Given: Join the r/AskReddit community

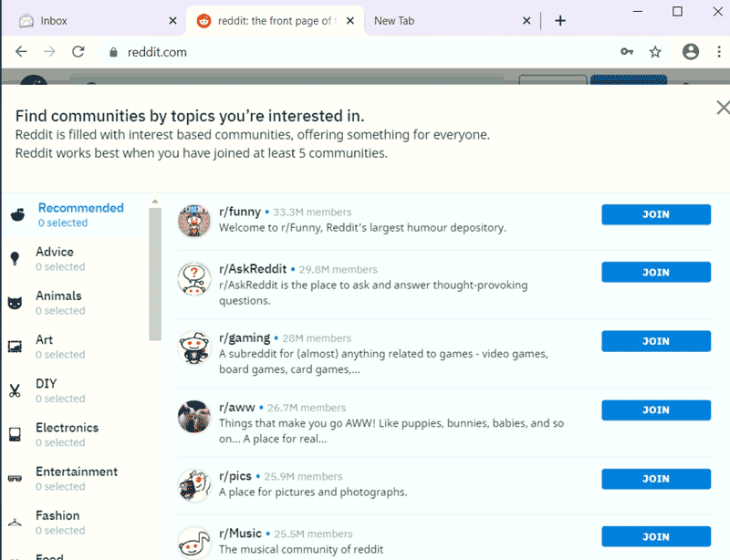Looking at the screenshot, I should [x=656, y=273].
